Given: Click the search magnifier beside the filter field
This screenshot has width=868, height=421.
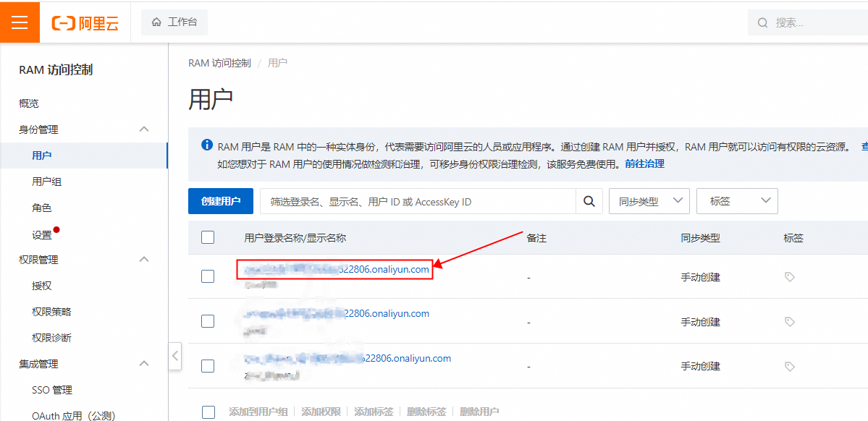Looking at the screenshot, I should point(589,202).
